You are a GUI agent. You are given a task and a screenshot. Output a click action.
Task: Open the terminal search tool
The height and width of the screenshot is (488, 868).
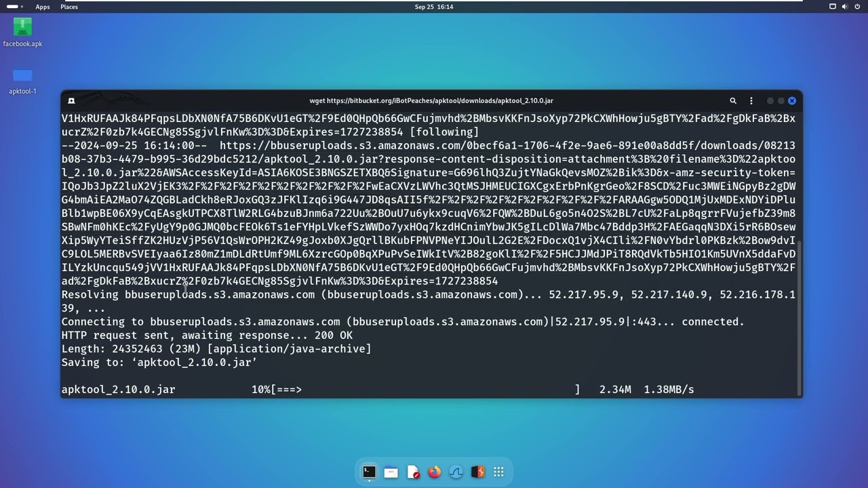tap(733, 100)
